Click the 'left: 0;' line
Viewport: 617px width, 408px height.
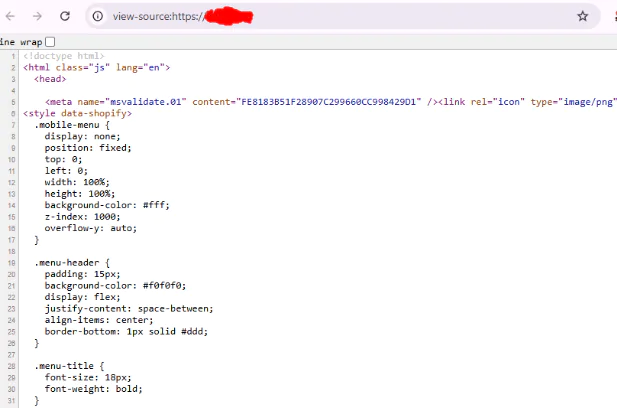click(66, 171)
